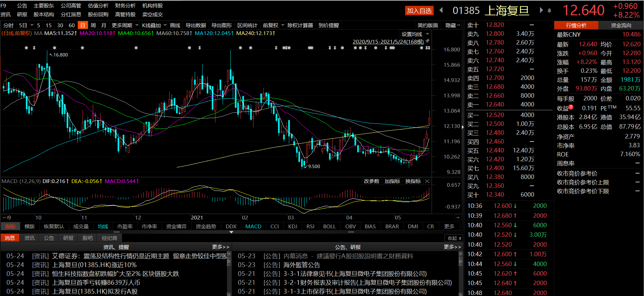Switch to the 资金流向 tab
This screenshot has width=644, height=296.
[621, 26]
